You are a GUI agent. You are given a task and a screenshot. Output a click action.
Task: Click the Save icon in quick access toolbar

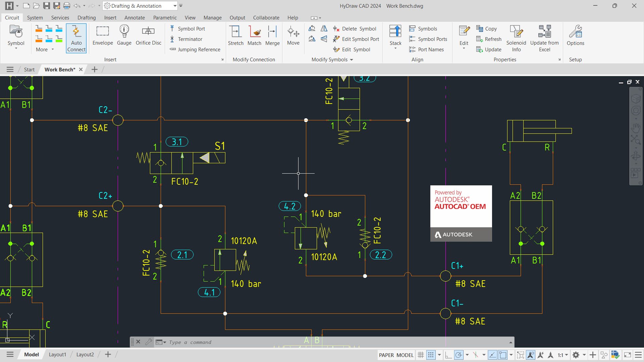click(x=47, y=6)
